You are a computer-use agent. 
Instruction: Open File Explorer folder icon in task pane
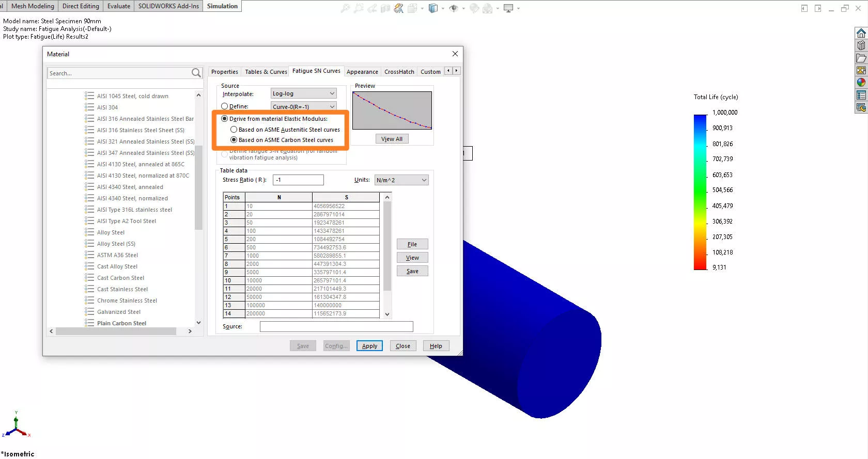(861, 58)
